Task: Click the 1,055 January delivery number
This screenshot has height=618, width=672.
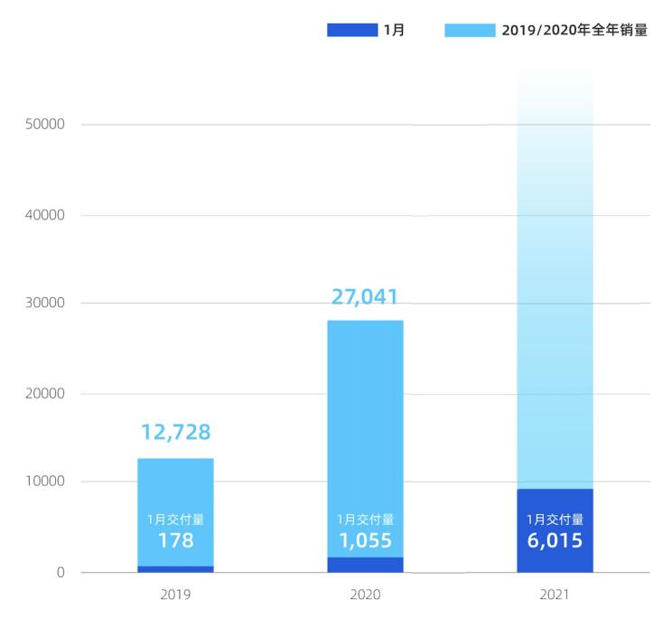Action: point(365,541)
